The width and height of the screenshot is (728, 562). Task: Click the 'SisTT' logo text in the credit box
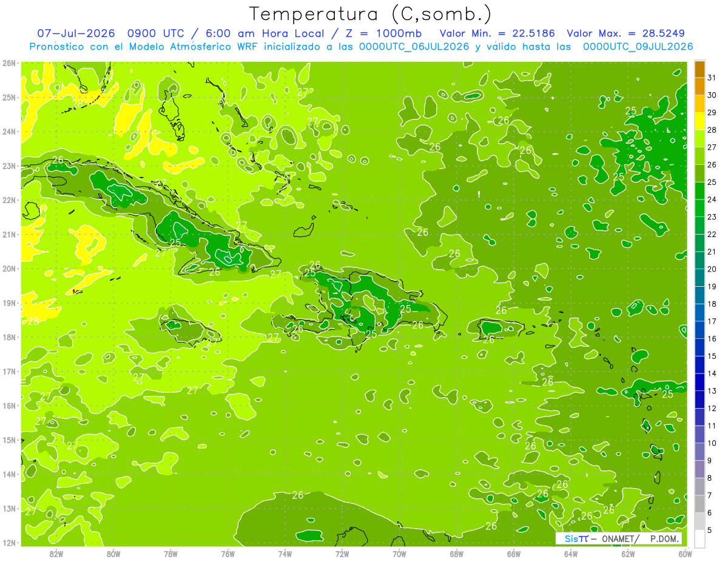[576, 539]
